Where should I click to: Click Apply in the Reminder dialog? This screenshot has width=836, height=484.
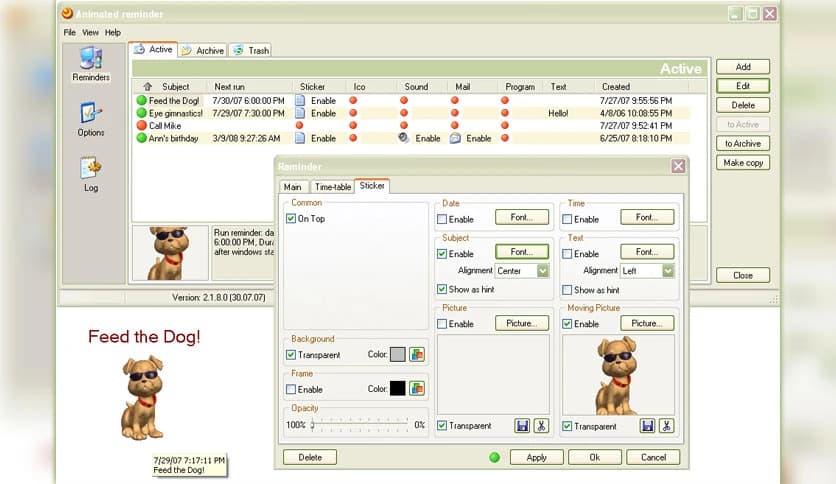(x=536, y=457)
